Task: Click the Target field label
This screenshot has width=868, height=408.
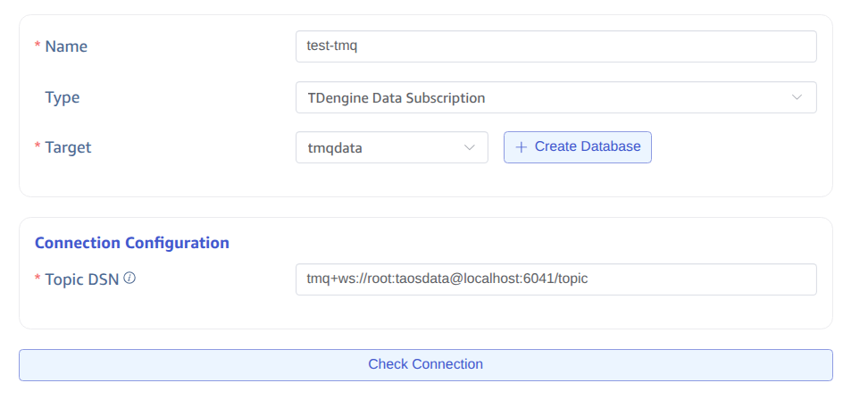Action: [x=68, y=147]
